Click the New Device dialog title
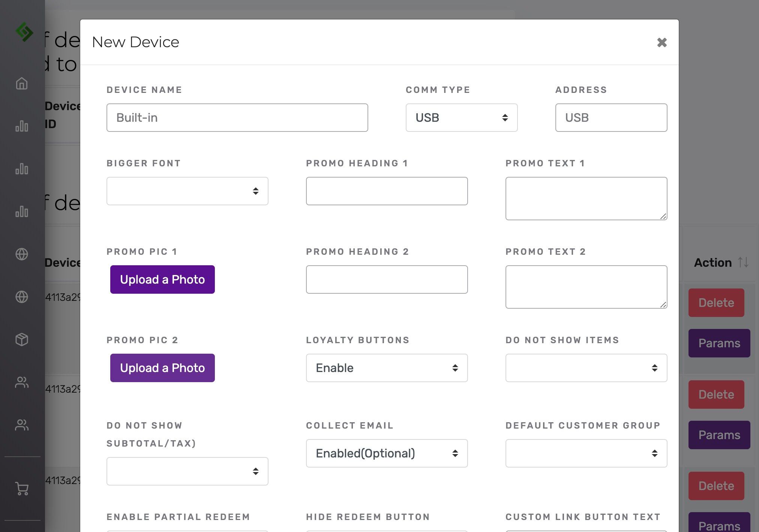This screenshot has height=532, width=759. click(135, 42)
